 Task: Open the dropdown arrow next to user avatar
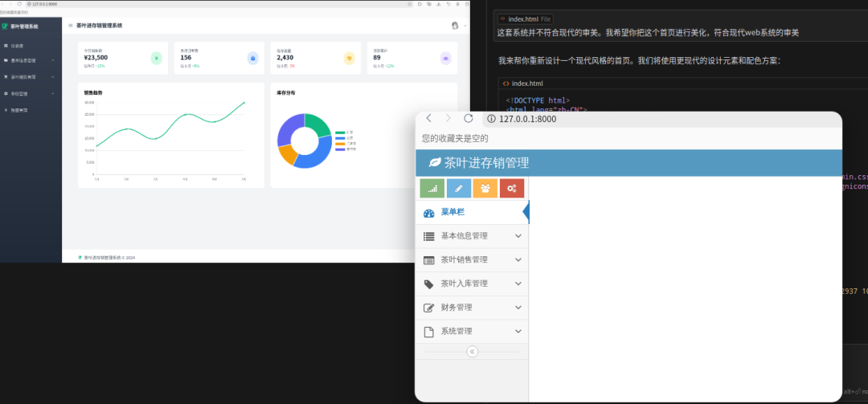[465, 26]
